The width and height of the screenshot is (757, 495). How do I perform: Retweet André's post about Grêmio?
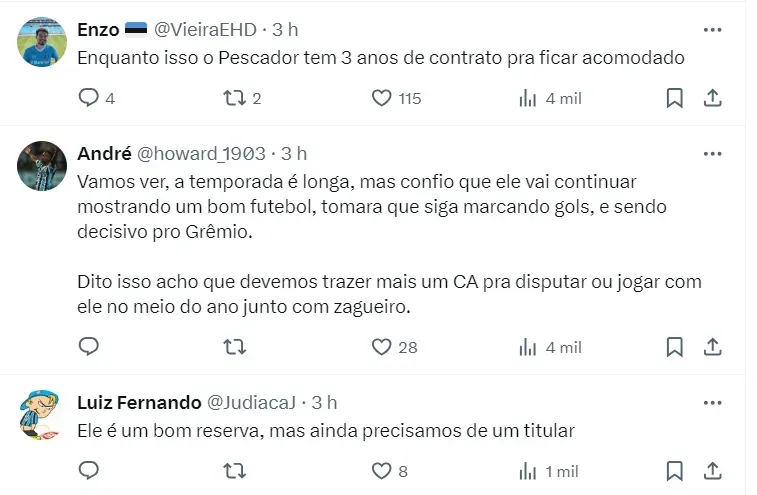point(234,347)
